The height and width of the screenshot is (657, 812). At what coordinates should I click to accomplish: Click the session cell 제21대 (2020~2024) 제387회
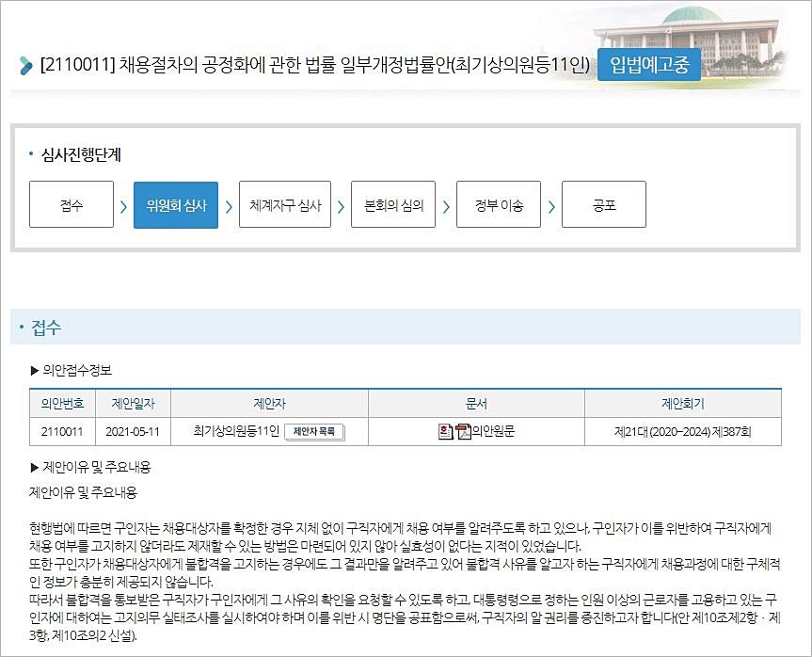pos(682,432)
